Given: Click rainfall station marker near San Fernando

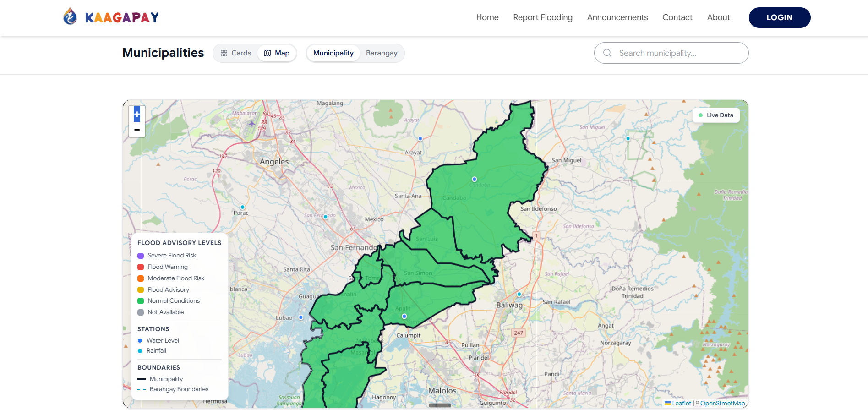Looking at the screenshot, I should (x=326, y=217).
